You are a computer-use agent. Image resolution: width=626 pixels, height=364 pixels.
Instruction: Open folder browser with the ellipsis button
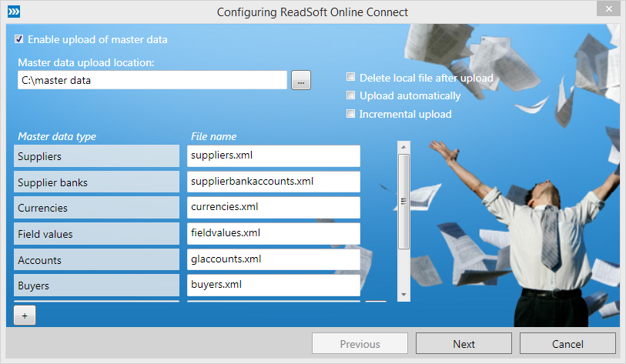pos(301,80)
